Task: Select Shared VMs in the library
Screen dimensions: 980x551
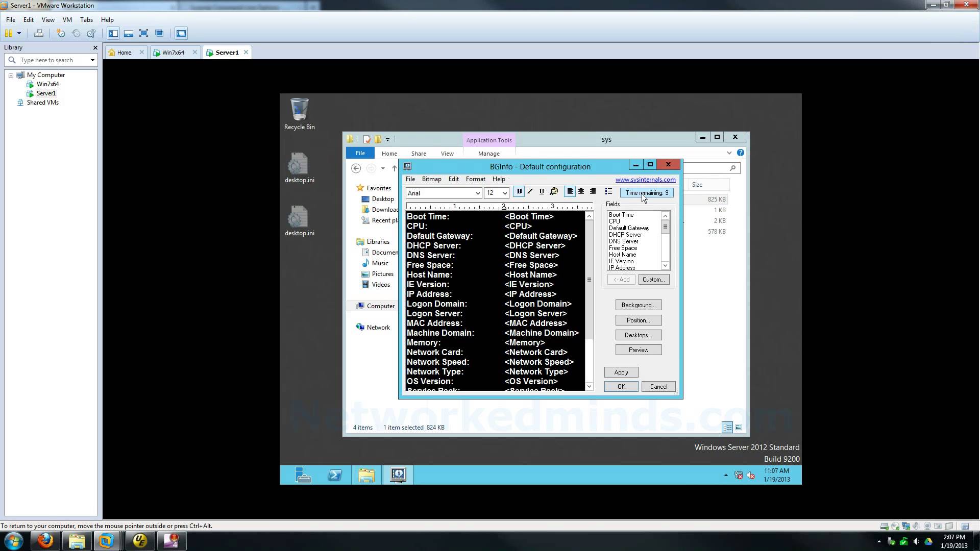Action: point(42,103)
